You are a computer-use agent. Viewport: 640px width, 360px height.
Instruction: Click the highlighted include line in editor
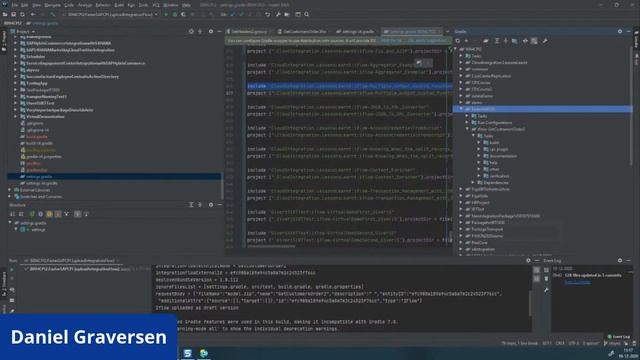[x=350, y=86]
